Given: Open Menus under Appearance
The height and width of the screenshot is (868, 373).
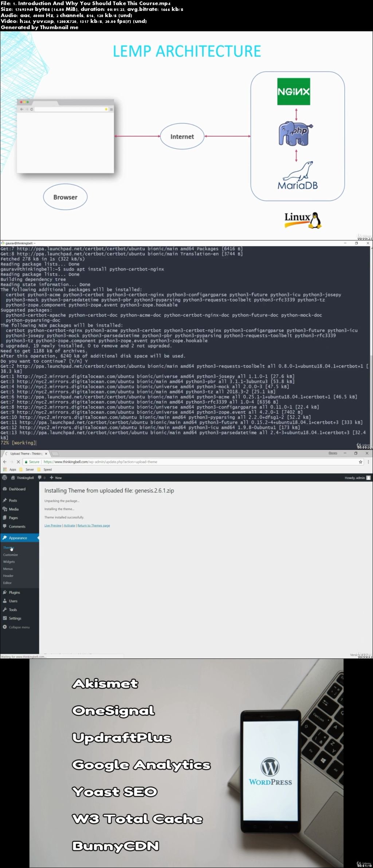Looking at the screenshot, I should pyautogui.click(x=8, y=569).
